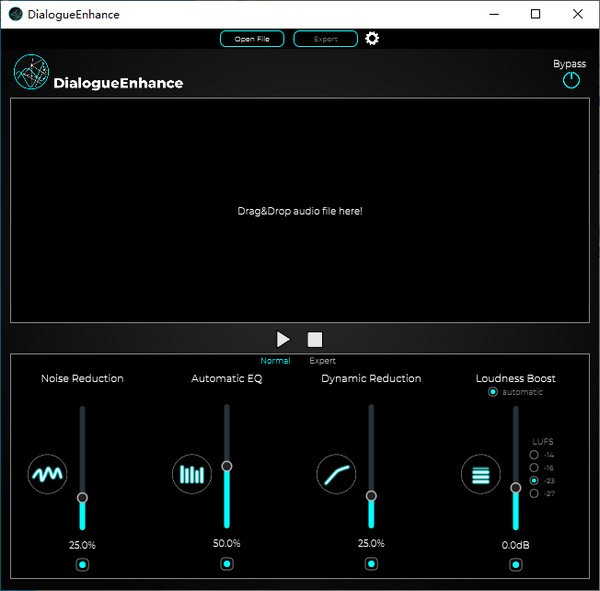Click the DialogueEnhance logo icon

click(31, 72)
